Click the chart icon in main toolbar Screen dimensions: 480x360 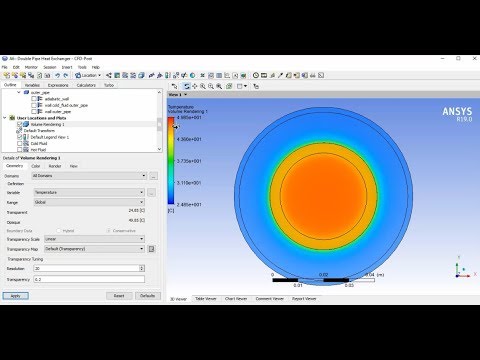pyautogui.click(x=227, y=75)
